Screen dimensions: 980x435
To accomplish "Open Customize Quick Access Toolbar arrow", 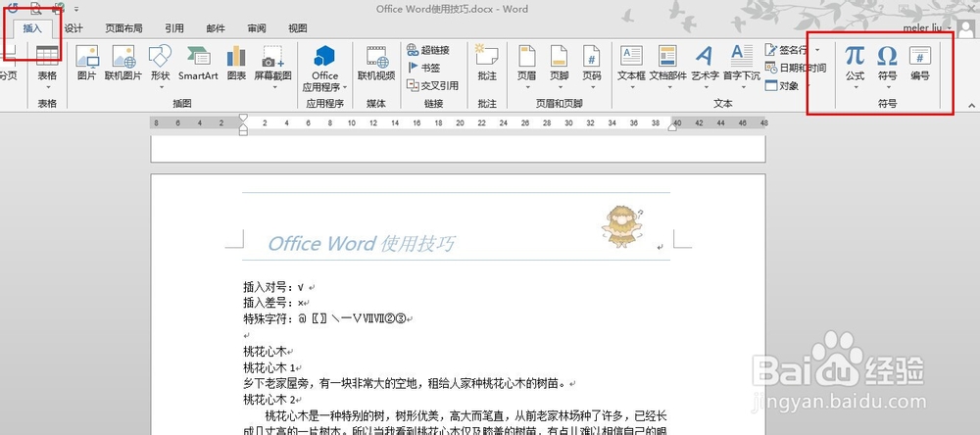I will click(76, 9).
